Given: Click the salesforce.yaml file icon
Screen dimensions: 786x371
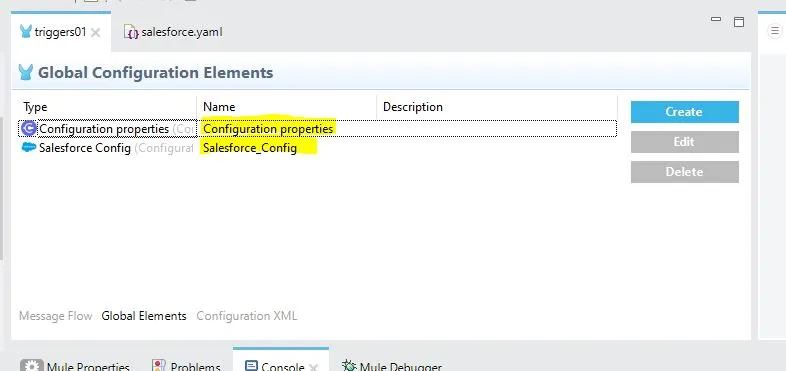Looking at the screenshot, I should [131, 33].
